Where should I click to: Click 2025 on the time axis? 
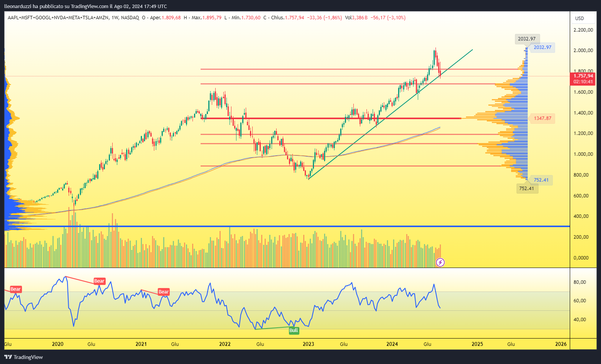pyautogui.click(x=477, y=344)
